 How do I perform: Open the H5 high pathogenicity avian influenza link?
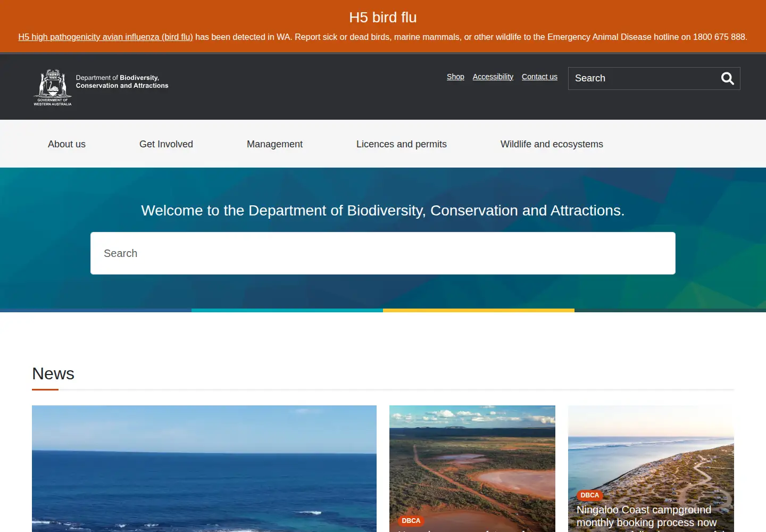105,37
